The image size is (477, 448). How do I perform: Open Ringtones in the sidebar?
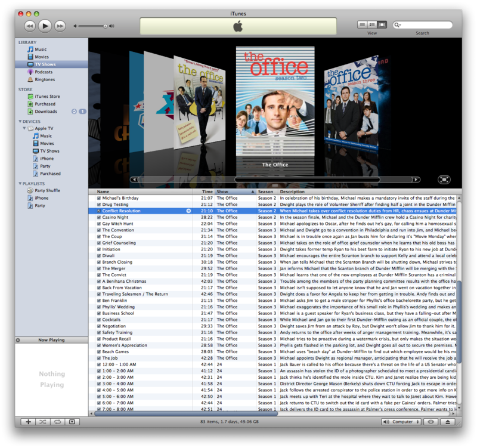point(45,79)
